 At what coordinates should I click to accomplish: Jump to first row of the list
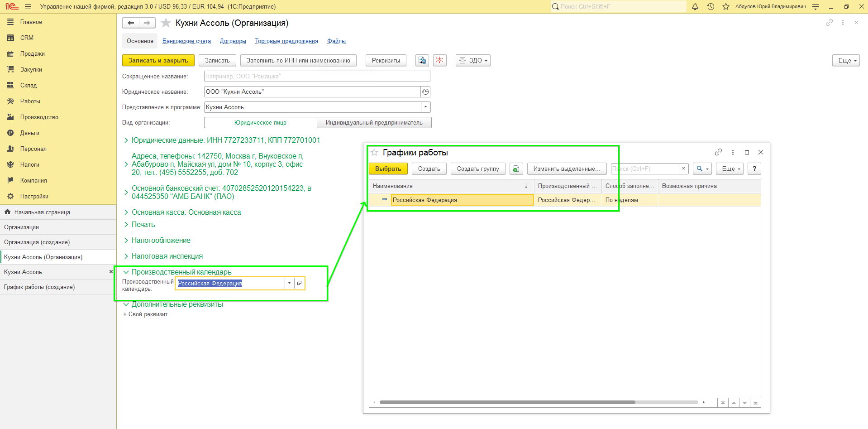pos(723,403)
